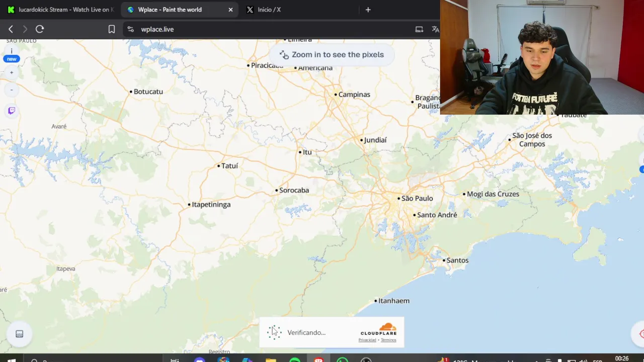Click the Botucatu city label
This screenshot has width=644, height=362.
pyautogui.click(x=148, y=92)
